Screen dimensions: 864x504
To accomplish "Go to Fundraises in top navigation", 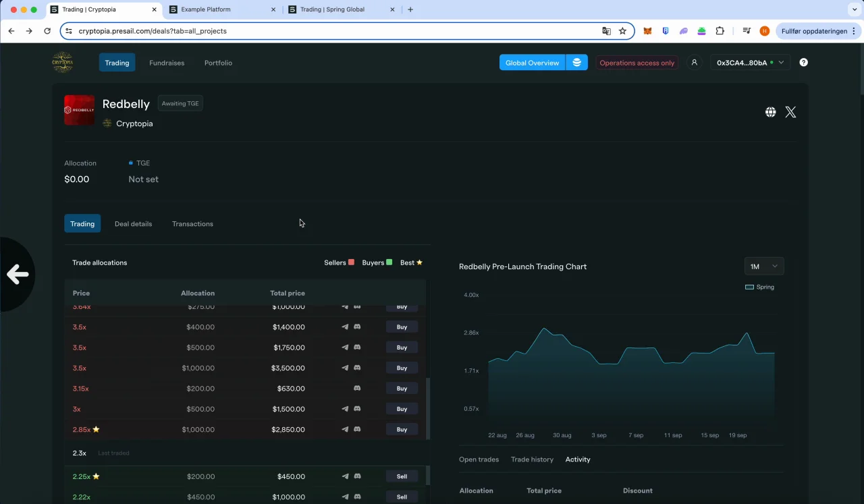I will point(167,63).
